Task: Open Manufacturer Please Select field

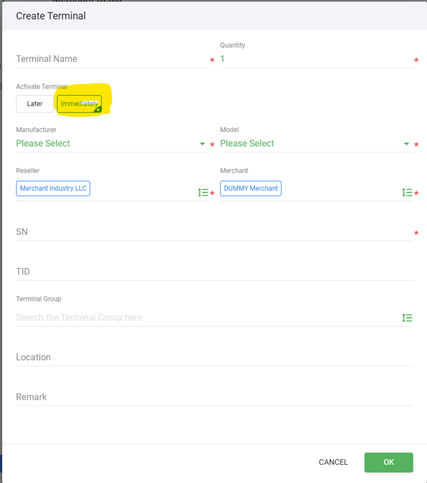Action: pyautogui.click(x=112, y=144)
